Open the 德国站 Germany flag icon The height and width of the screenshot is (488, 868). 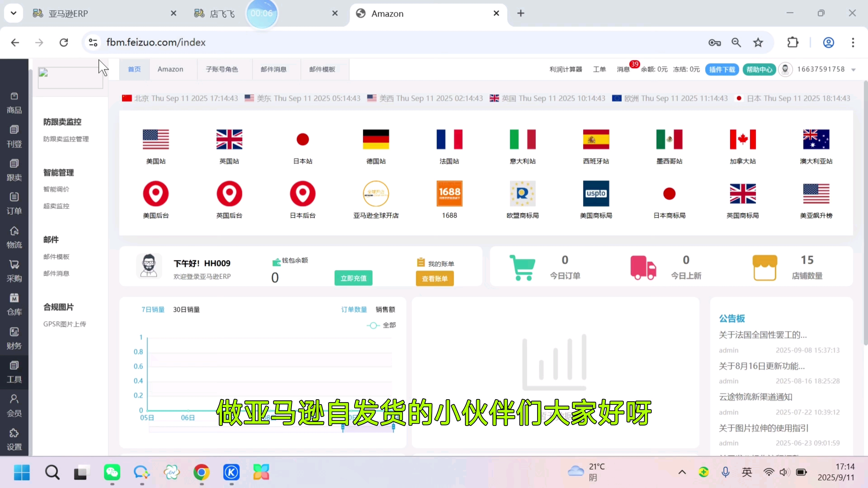click(376, 139)
